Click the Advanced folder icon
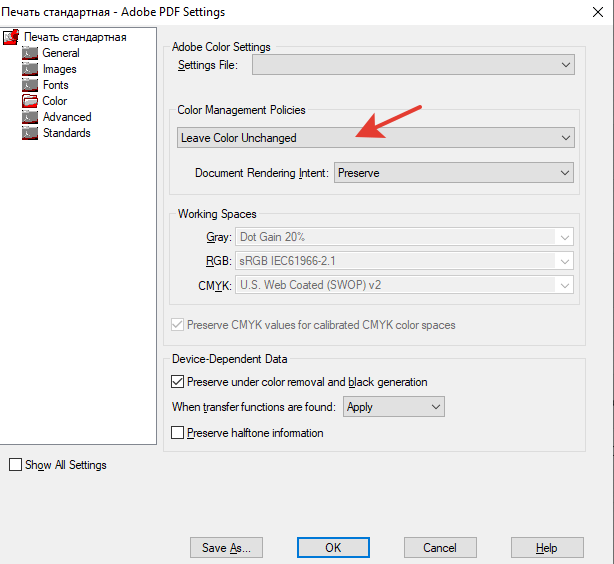Image resolution: width=614 pixels, height=564 pixels. coord(30,117)
